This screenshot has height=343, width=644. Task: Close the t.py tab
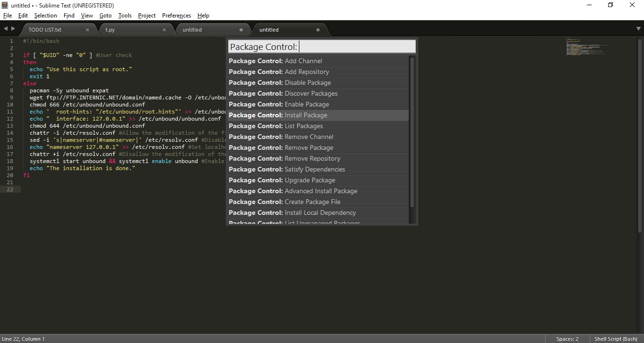(164, 30)
